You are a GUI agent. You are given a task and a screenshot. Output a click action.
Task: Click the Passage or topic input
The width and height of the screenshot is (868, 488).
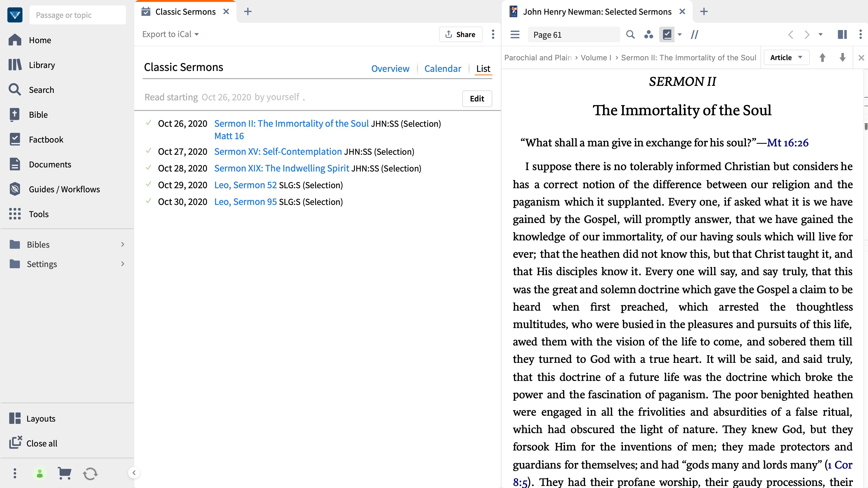(78, 15)
